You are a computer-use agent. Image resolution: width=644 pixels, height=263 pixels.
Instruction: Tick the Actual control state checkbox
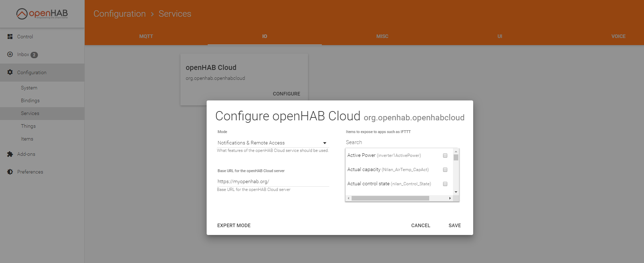coord(445,184)
